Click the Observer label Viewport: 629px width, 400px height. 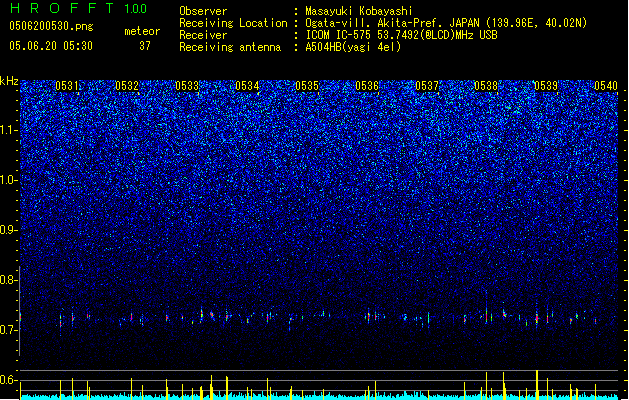(203, 11)
